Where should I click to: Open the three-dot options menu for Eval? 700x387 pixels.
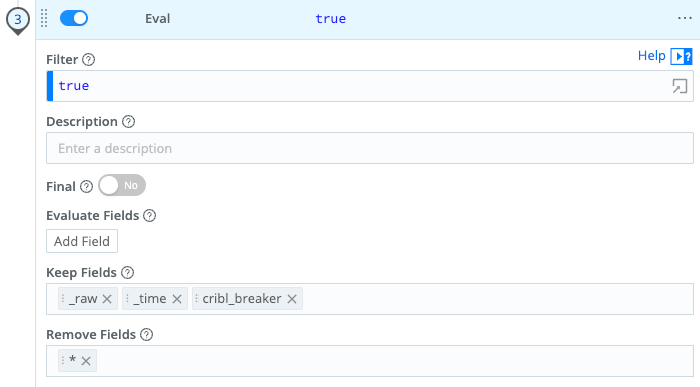pyautogui.click(x=684, y=18)
